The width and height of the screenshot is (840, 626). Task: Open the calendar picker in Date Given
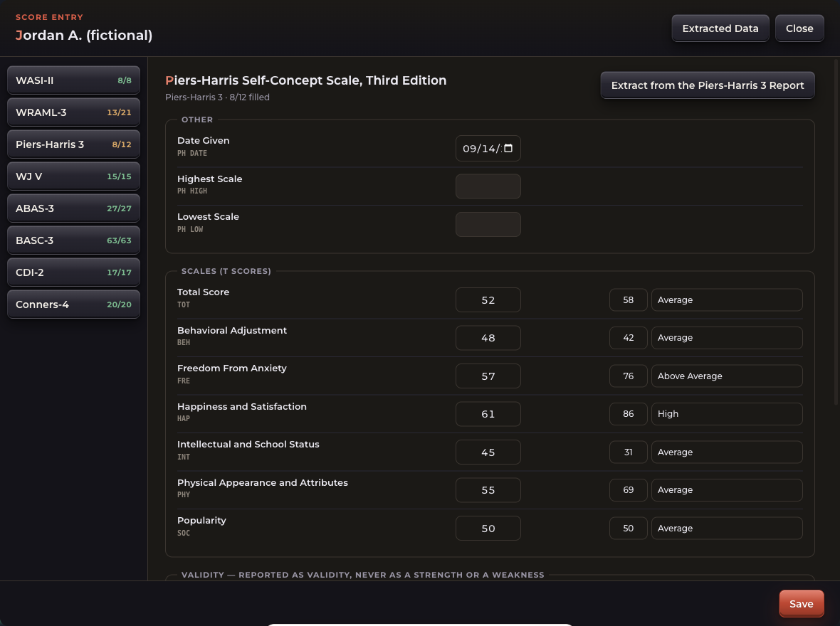coord(508,149)
